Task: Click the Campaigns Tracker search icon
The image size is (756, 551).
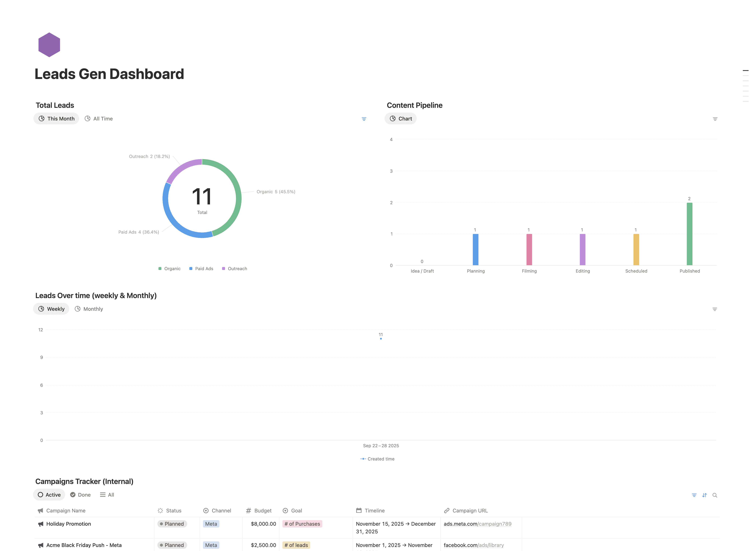Action: (715, 495)
